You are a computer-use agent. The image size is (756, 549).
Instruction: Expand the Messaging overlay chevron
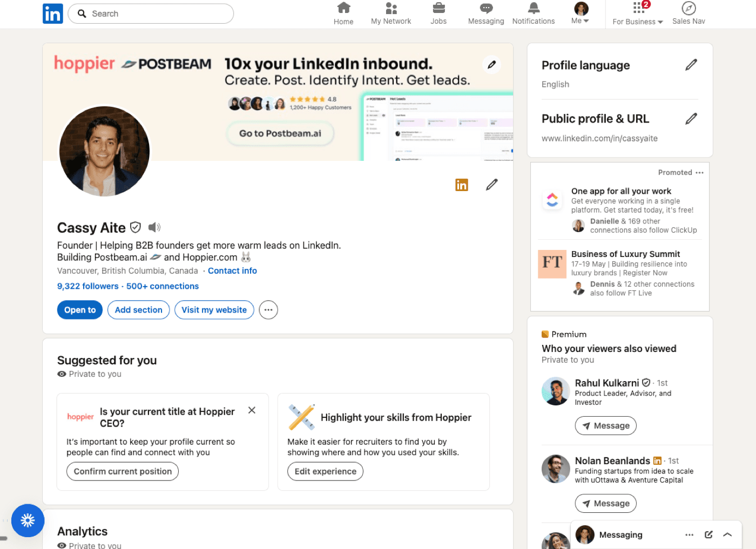pos(727,535)
